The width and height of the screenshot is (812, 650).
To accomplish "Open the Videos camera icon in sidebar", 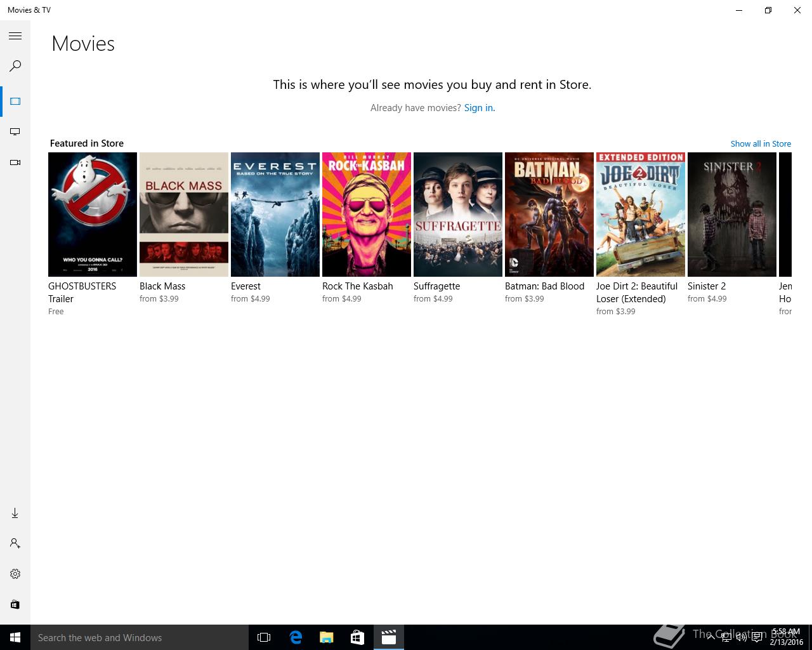I will coord(15,162).
